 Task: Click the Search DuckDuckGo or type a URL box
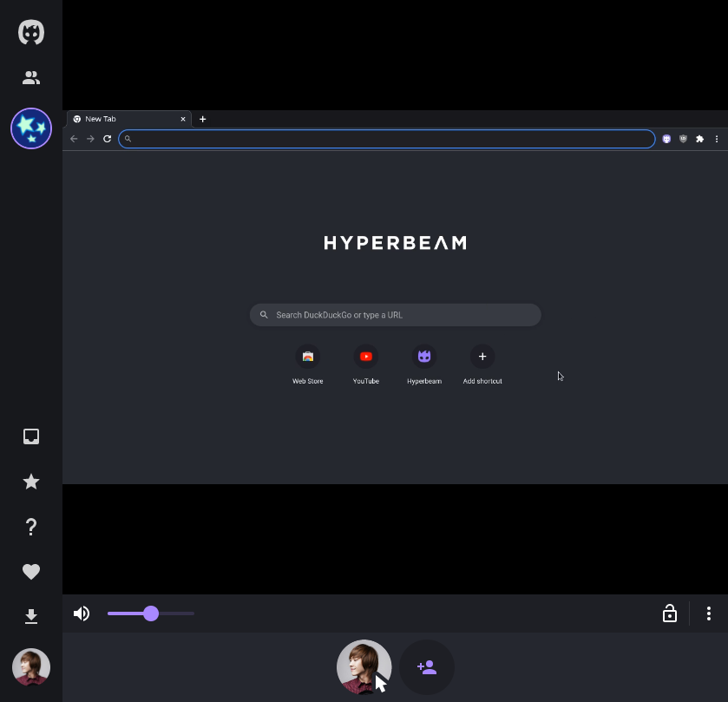pos(395,315)
